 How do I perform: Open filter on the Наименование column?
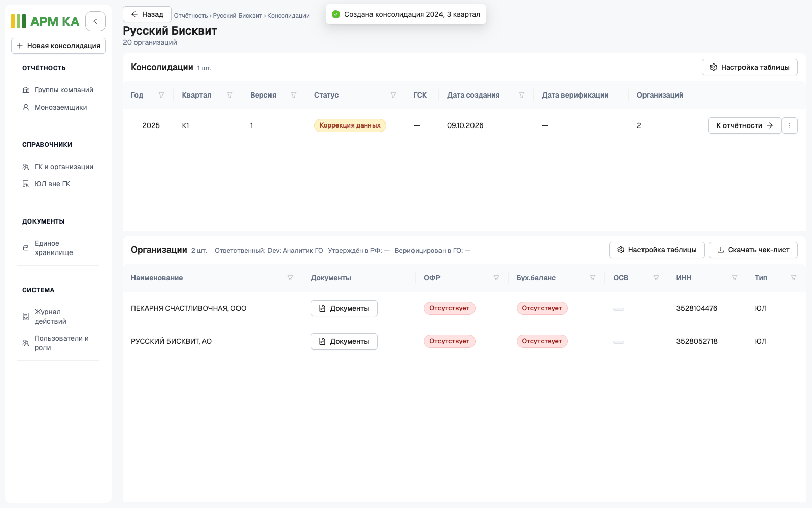pyautogui.click(x=290, y=278)
